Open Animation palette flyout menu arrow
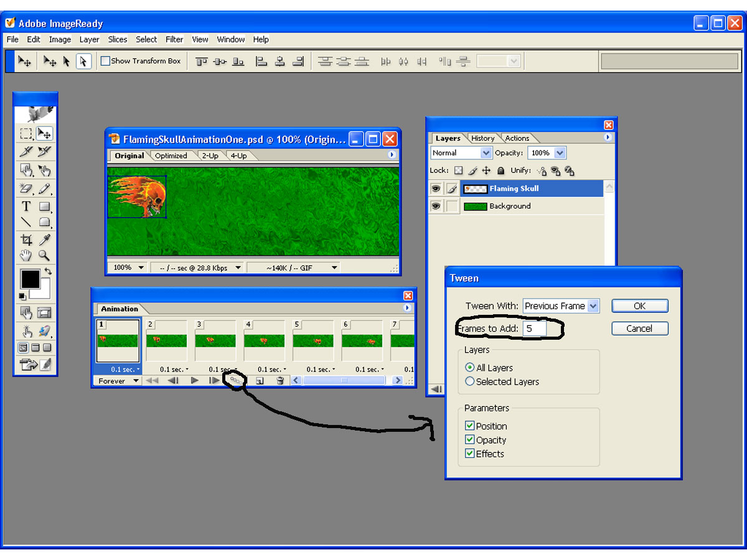Viewport: 747px width, 560px height. (x=408, y=308)
